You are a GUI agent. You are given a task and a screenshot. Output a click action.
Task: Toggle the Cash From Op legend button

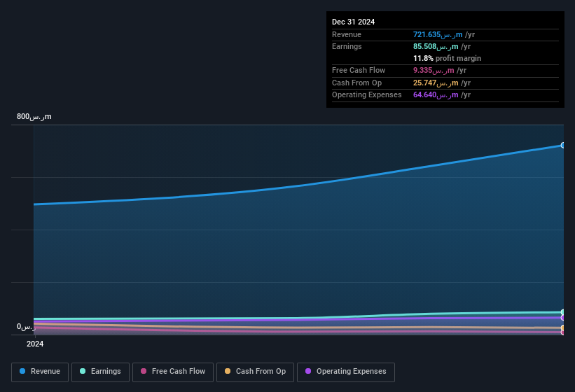coord(255,372)
